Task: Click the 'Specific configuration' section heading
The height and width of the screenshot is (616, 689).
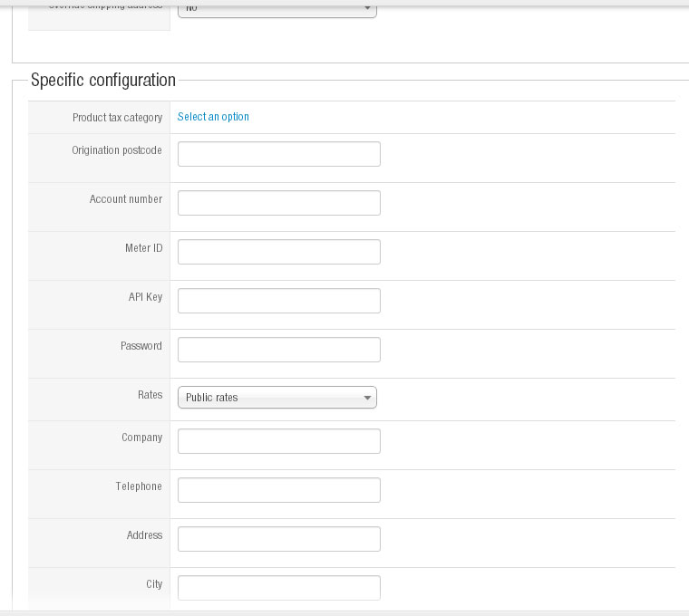Action: tap(103, 80)
